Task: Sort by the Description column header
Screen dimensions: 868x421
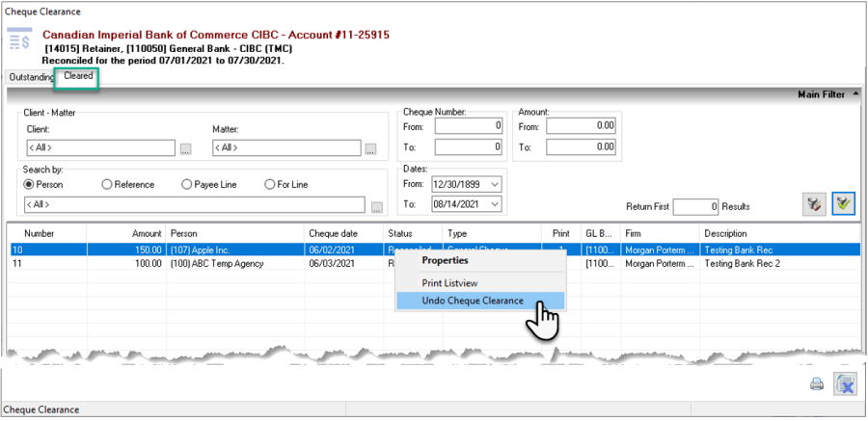Action: pyautogui.click(x=780, y=233)
